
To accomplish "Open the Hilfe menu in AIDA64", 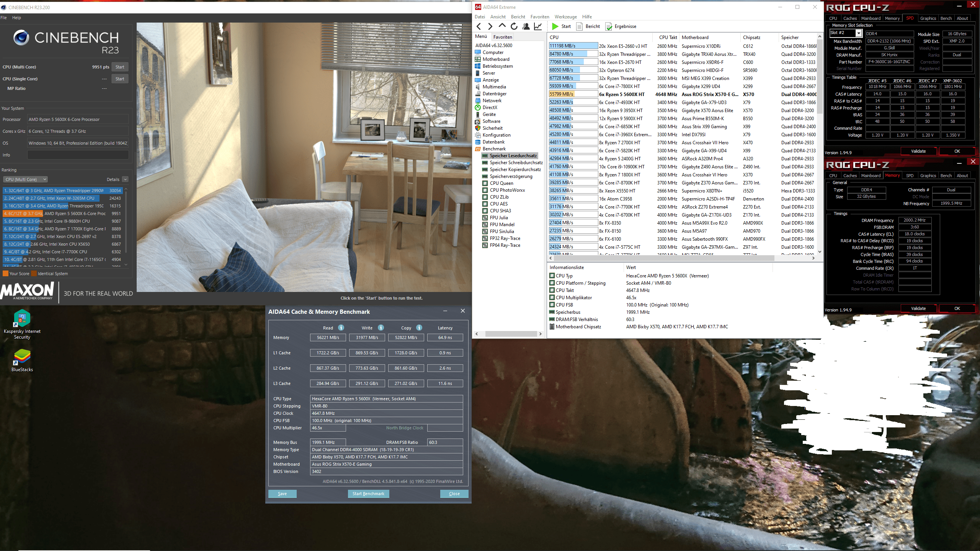I will click(587, 17).
